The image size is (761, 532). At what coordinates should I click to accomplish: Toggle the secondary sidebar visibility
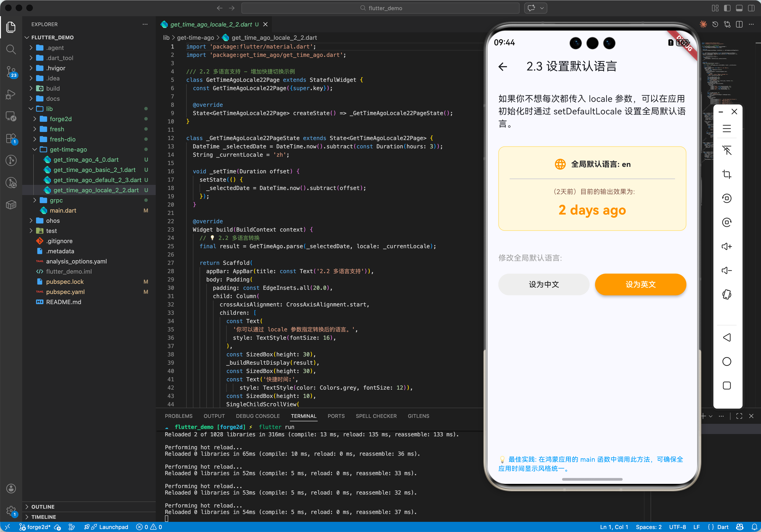click(751, 8)
